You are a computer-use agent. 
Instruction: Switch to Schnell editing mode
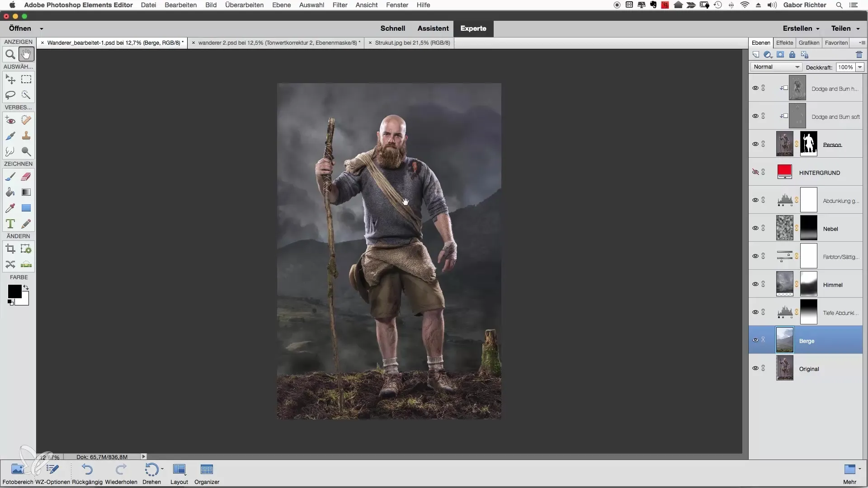[392, 28]
